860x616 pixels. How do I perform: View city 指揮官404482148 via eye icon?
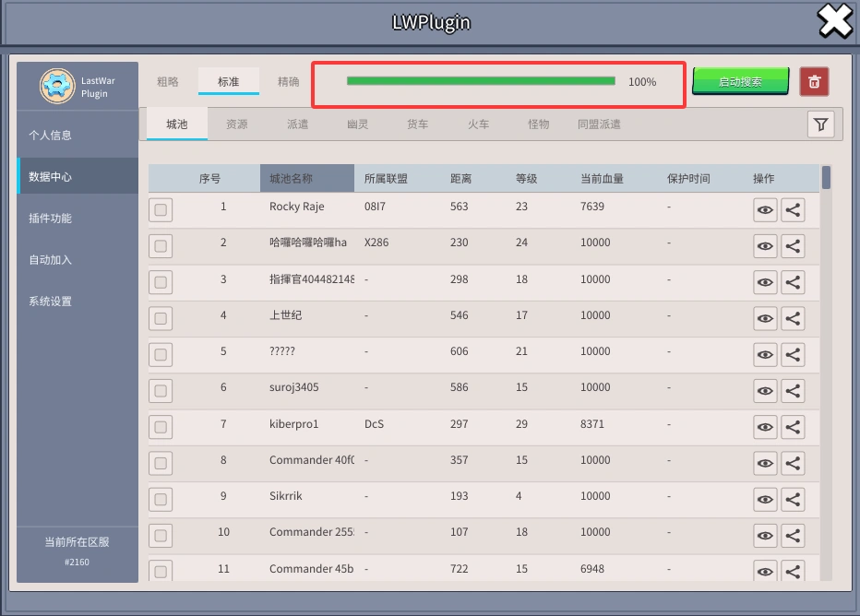coord(765,282)
